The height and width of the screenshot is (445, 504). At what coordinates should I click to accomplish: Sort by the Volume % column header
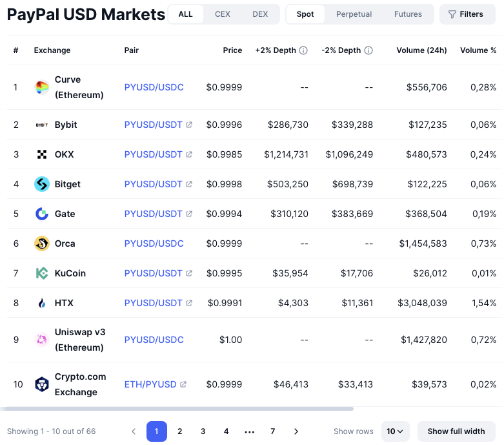click(x=478, y=50)
